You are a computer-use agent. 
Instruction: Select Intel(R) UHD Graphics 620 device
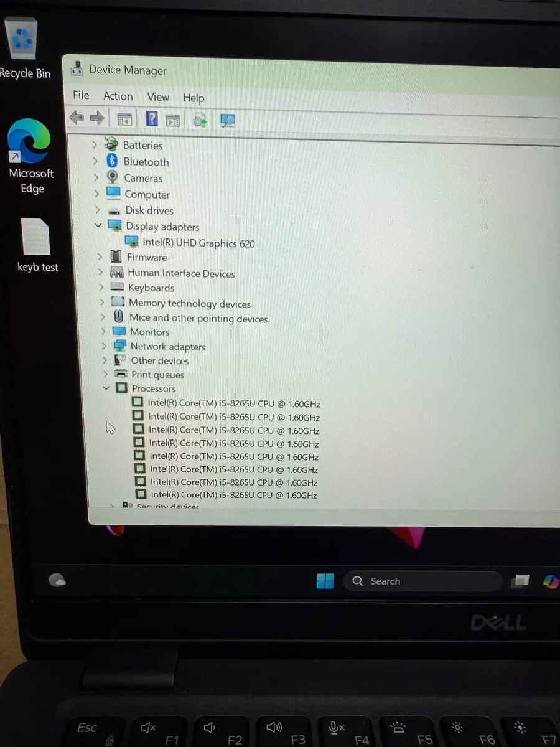(190, 243)
